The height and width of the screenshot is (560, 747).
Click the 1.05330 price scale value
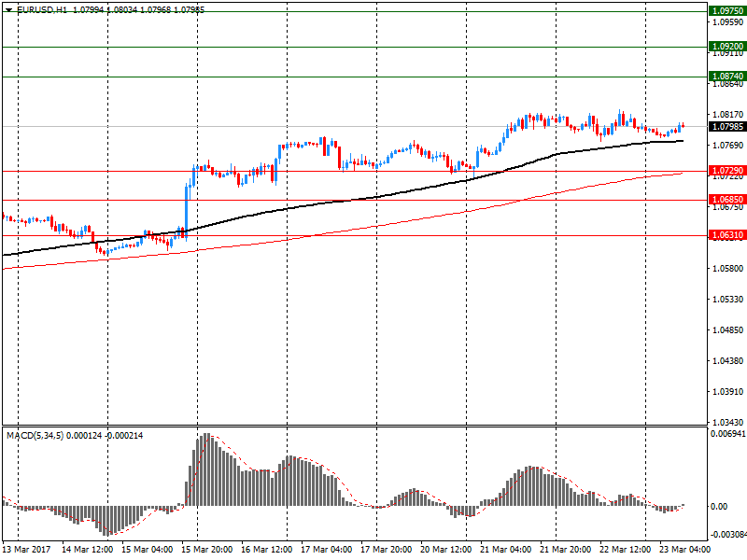727,300
